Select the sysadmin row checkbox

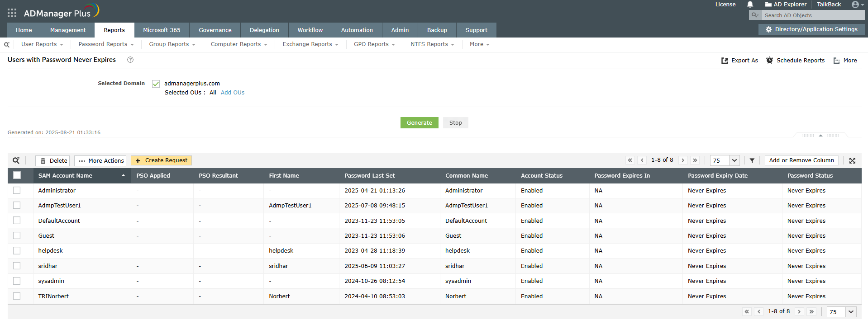point(17,281)
